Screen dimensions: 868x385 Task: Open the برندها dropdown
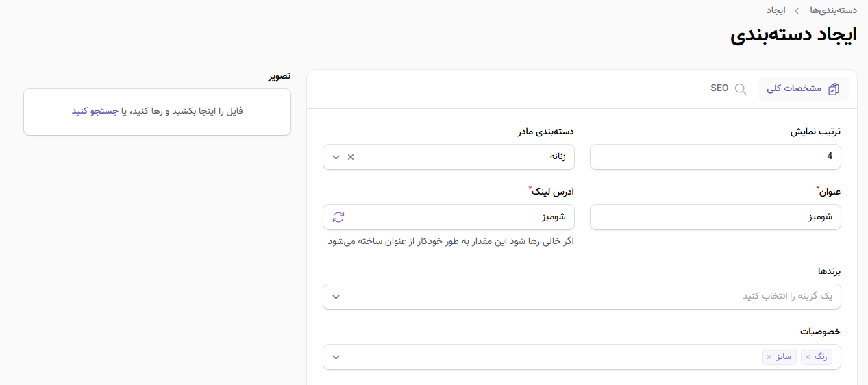coord(582,297)
